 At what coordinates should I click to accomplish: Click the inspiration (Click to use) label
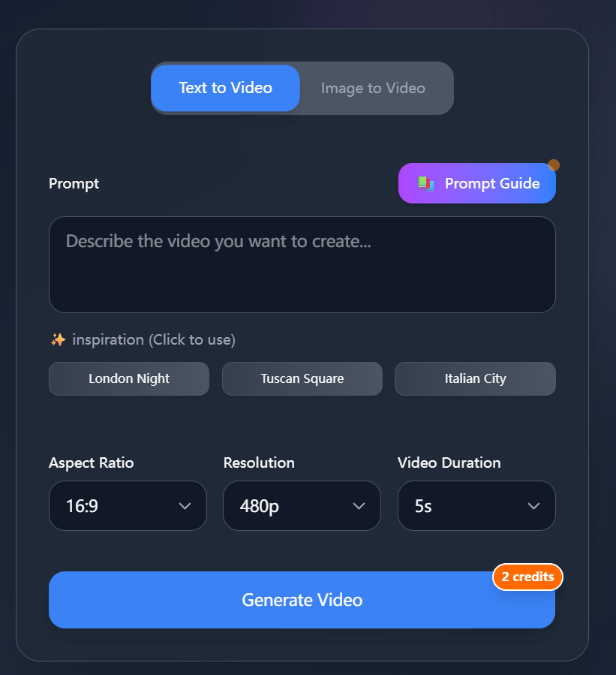152,339
